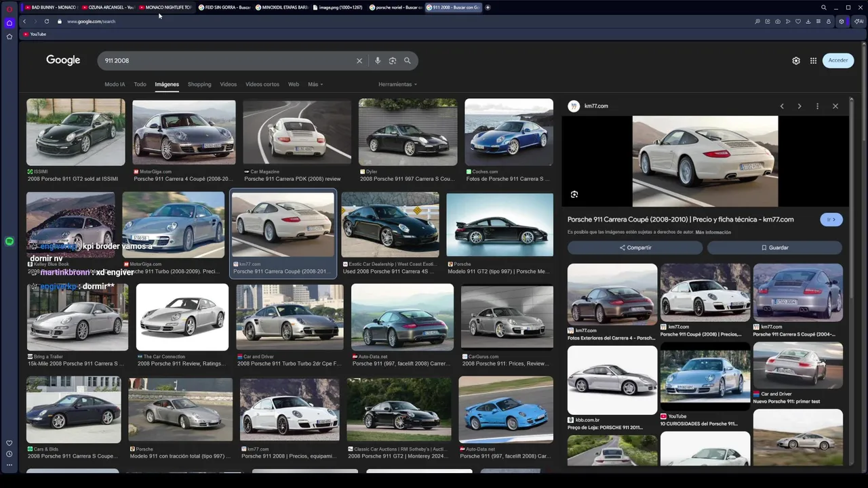Open Porsche Modelo 911 GT2 tipo 997 image
This screenshot has height=488, width=868.
500,225
